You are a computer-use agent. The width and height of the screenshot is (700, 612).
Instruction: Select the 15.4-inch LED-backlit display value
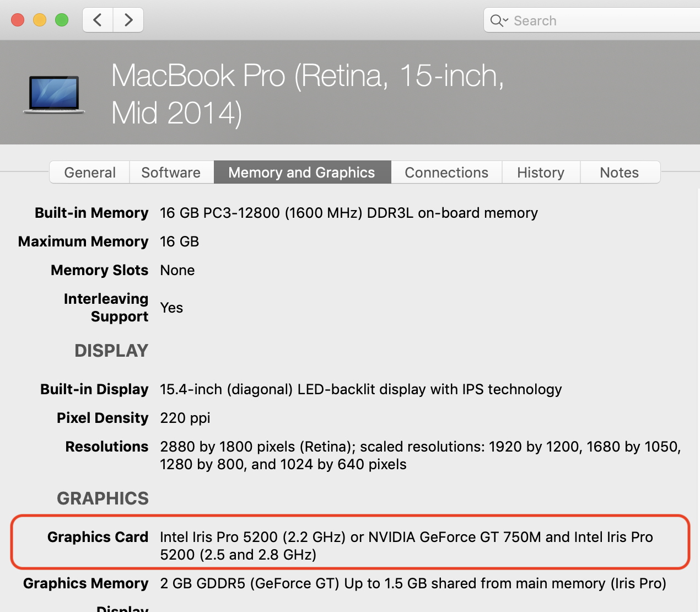pyautogui.click(x=361, y=389)
